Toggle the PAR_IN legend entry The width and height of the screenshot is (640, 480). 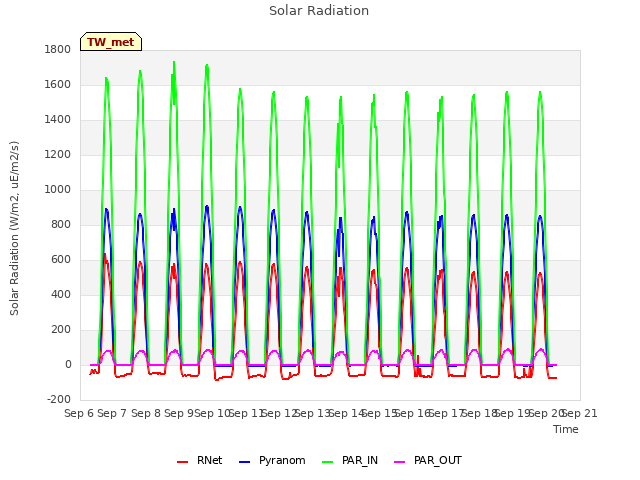tap(350, 460)
